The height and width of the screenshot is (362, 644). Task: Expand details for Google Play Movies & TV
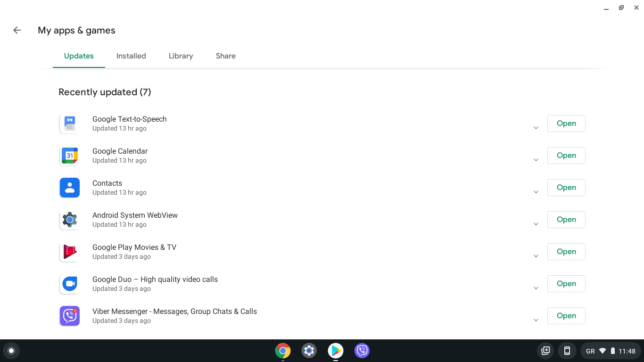[536, 256]
